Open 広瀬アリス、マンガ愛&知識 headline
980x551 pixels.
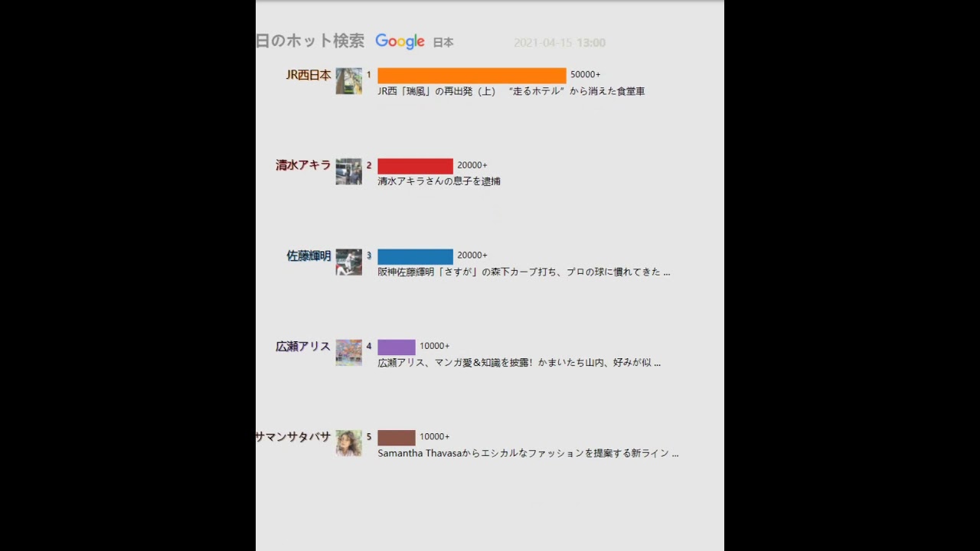click(x=519, y=363)
